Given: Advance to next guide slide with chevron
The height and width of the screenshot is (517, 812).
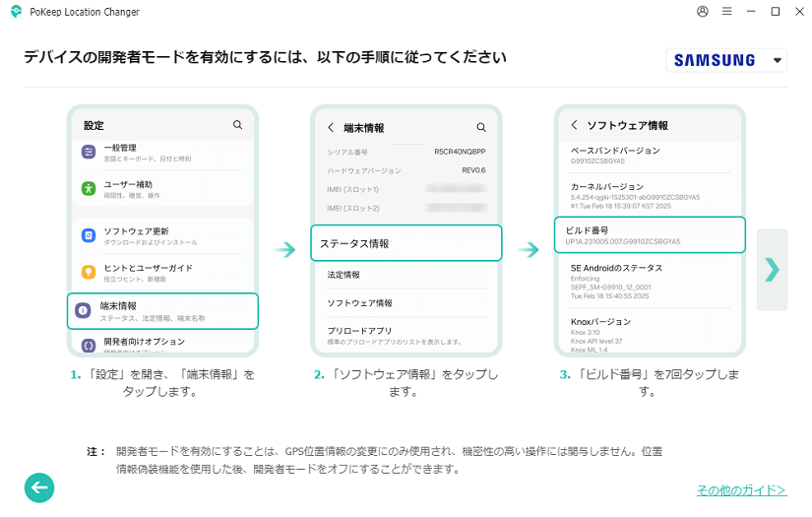Looking at the screenshot, I should (x=772, y=270).
